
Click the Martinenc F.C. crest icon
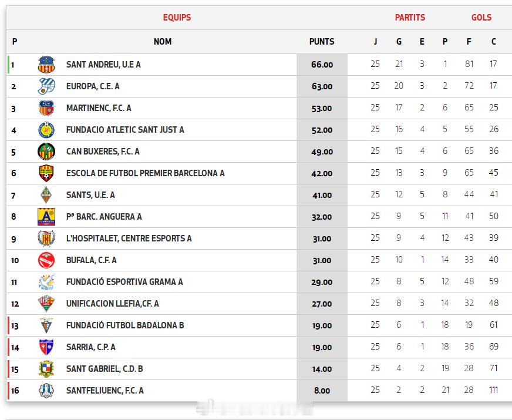46,108
